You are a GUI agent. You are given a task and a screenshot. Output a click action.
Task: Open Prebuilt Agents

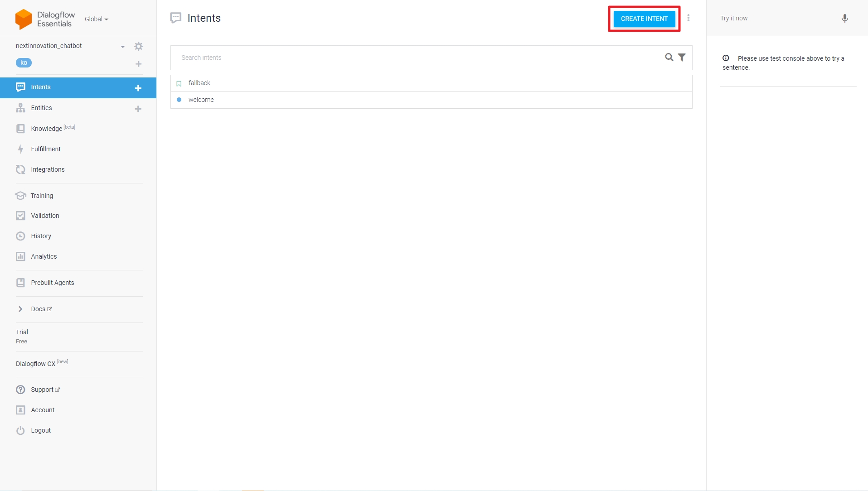(53, 283)
